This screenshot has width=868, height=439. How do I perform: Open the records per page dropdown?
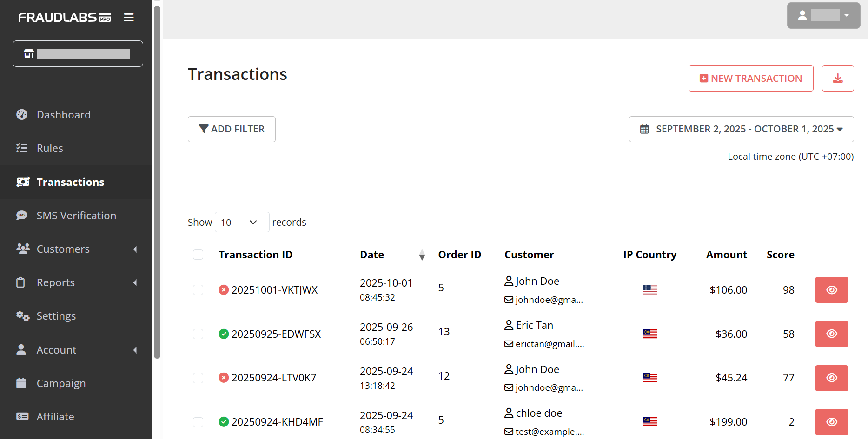click(x=242, y=223)
